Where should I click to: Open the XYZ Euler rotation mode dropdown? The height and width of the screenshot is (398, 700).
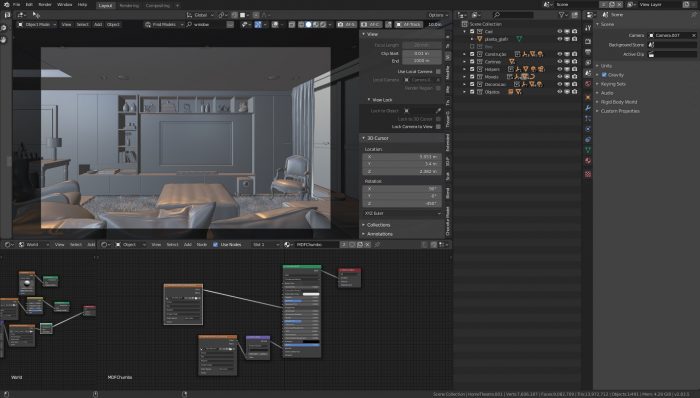(402, 214)
